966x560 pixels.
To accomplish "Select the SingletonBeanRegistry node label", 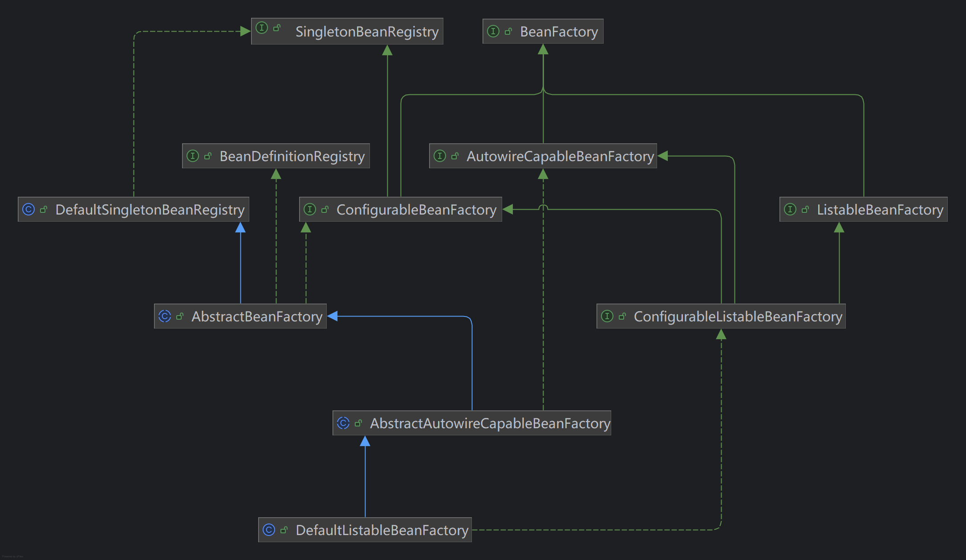I will pos(367,32).
